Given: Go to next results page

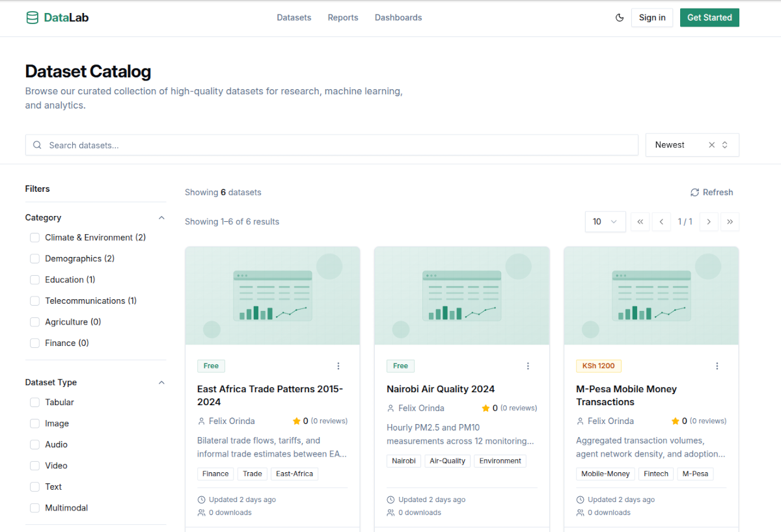Looking at the screenshot, I should click(709, 222).
